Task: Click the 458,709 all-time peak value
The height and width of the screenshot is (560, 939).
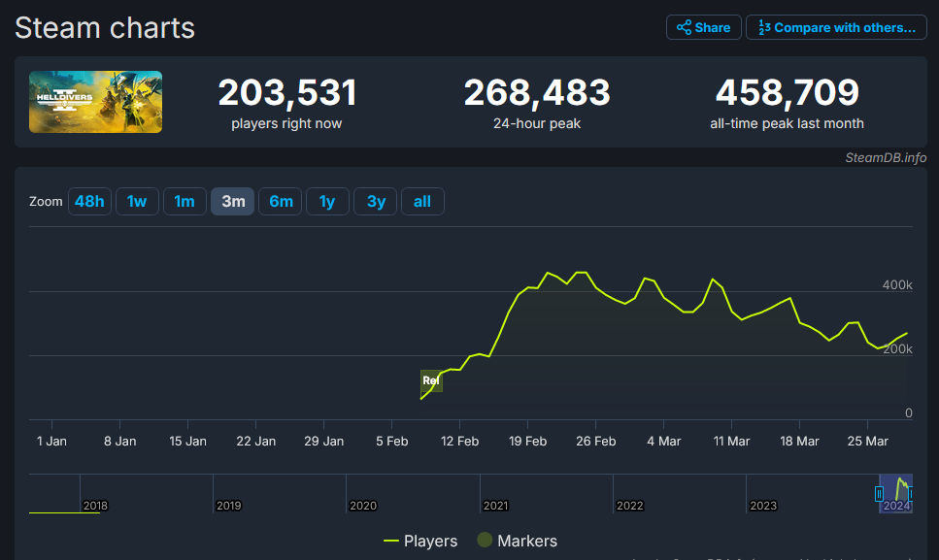Action: tap(788, 93)
